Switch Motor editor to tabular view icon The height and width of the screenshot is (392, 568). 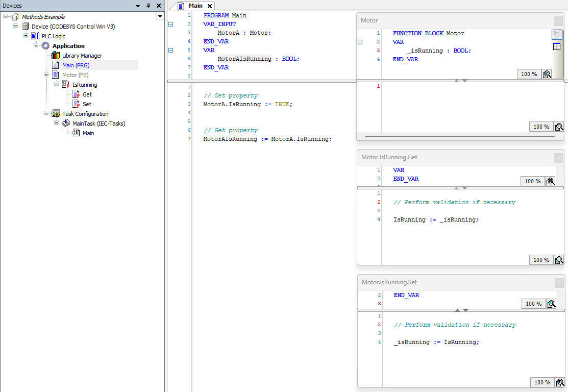(x=556, y=46)
